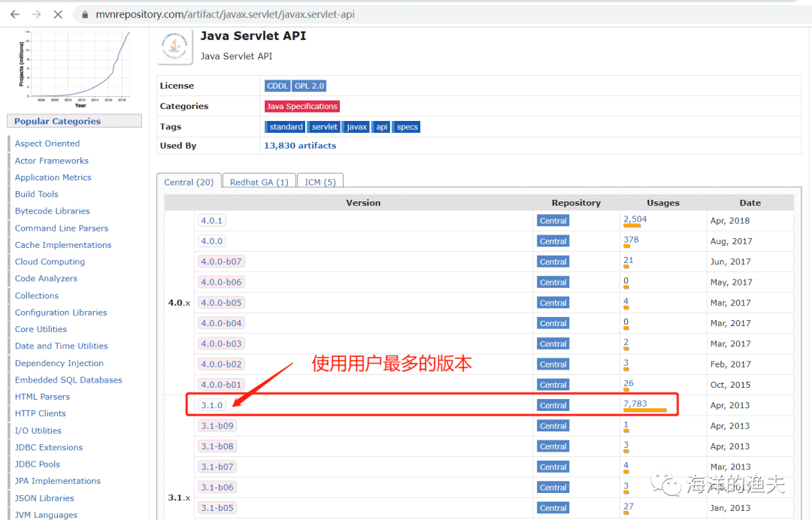
Task: Switch to the ICM (5) tab
Action: tap(320, 181)
